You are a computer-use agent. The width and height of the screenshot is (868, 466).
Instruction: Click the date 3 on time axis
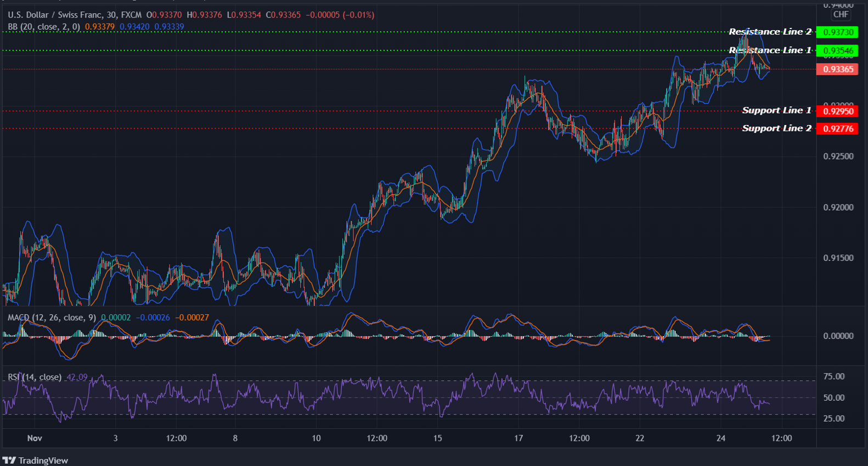(x=115, y=438)
